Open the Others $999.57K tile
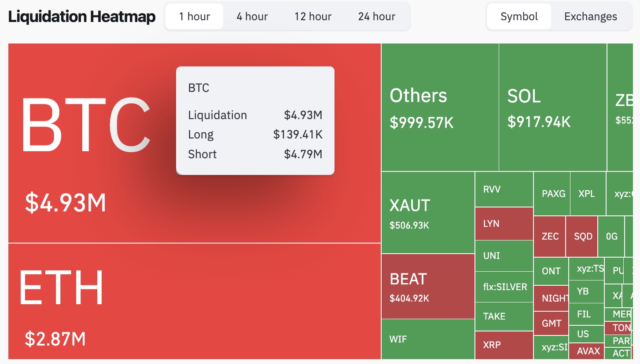Screen dimensions: 640x364 coord(440,107)
